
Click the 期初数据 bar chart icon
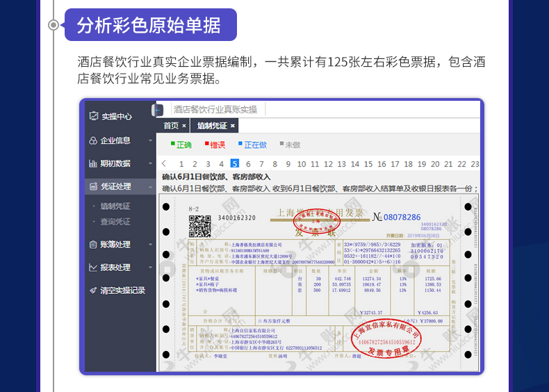click(x=93, y=163)
